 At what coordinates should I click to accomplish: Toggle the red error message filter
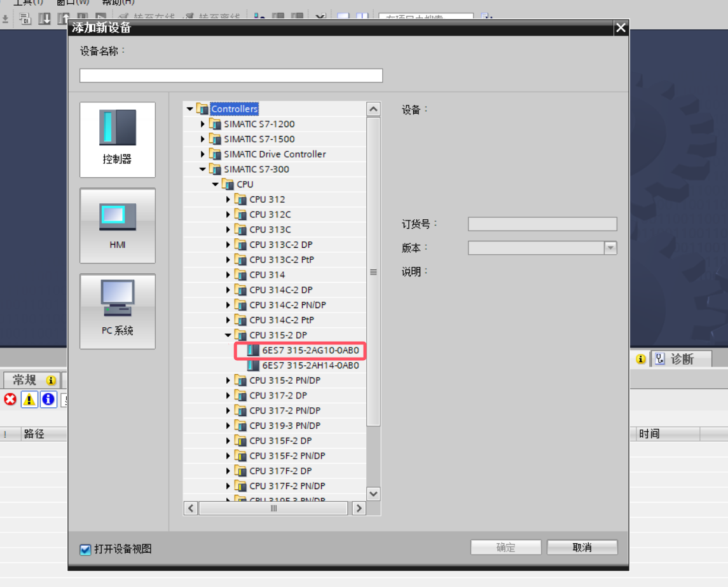click(x=10, y=400)
